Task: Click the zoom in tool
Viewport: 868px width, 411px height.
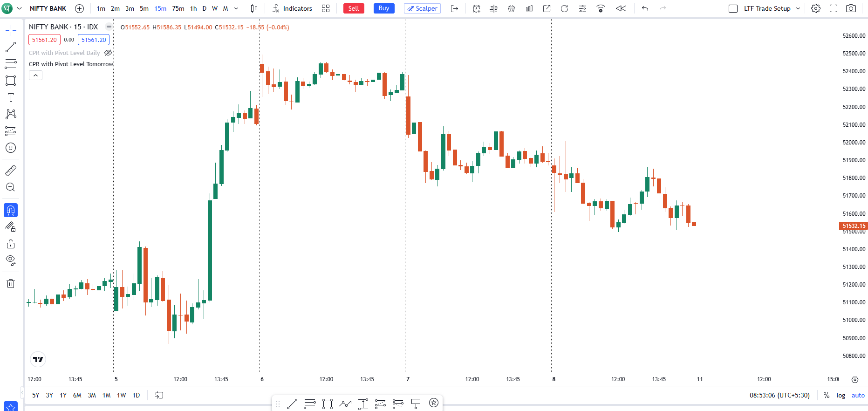Action: click(11, 187)
